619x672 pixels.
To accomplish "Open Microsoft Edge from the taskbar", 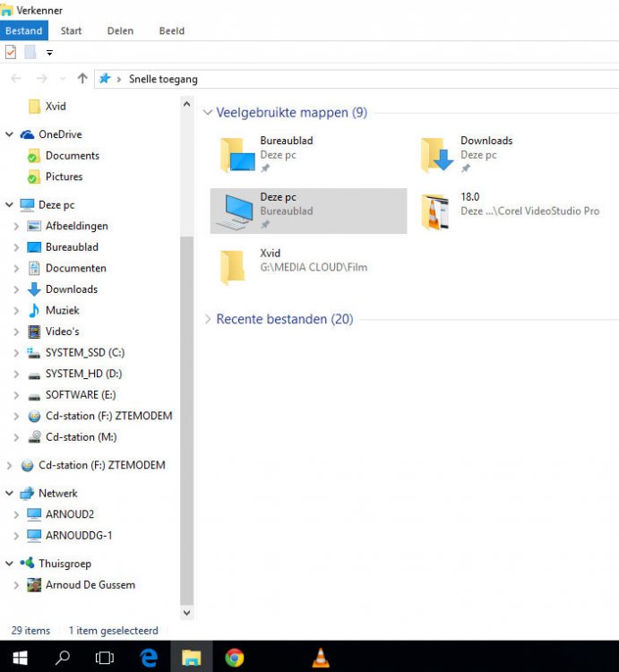I will click(150, 659).
